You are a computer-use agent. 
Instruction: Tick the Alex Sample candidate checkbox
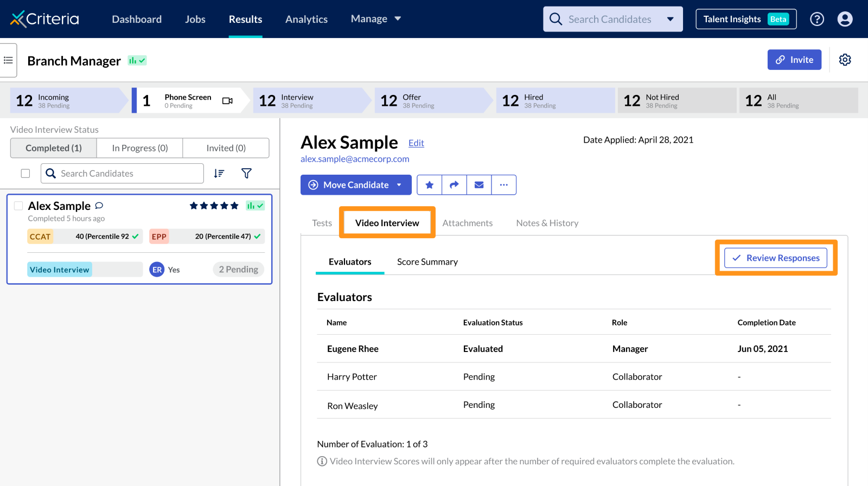coord(18,206)
